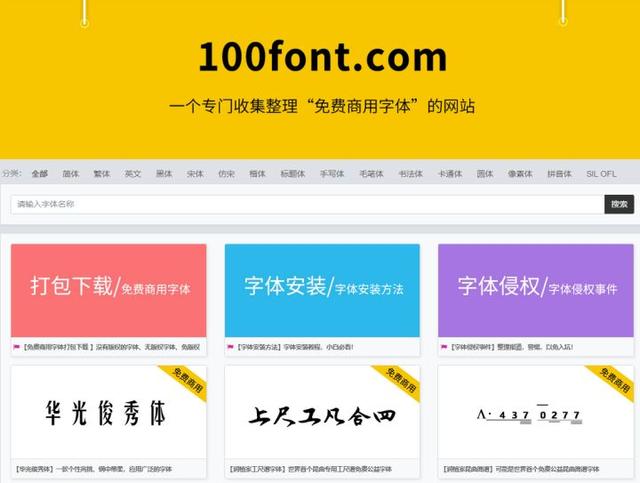Select the 全部 category filter

[x=40, y=174]
